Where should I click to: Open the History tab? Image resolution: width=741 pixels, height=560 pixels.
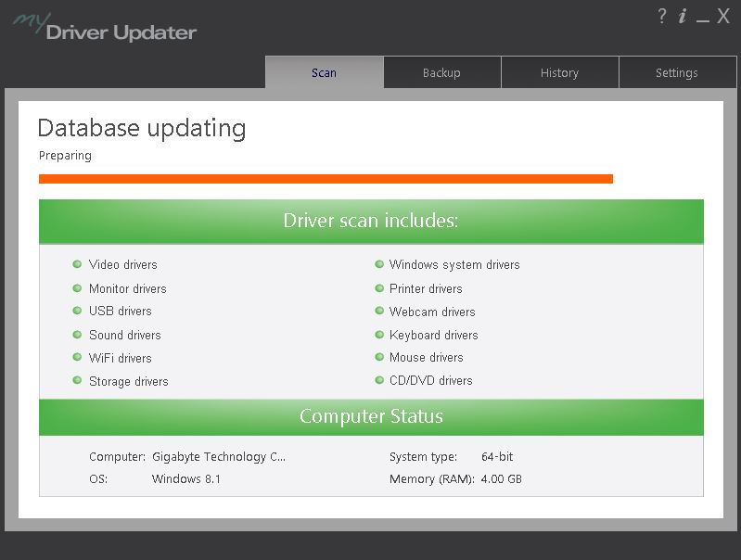point(559,72)
